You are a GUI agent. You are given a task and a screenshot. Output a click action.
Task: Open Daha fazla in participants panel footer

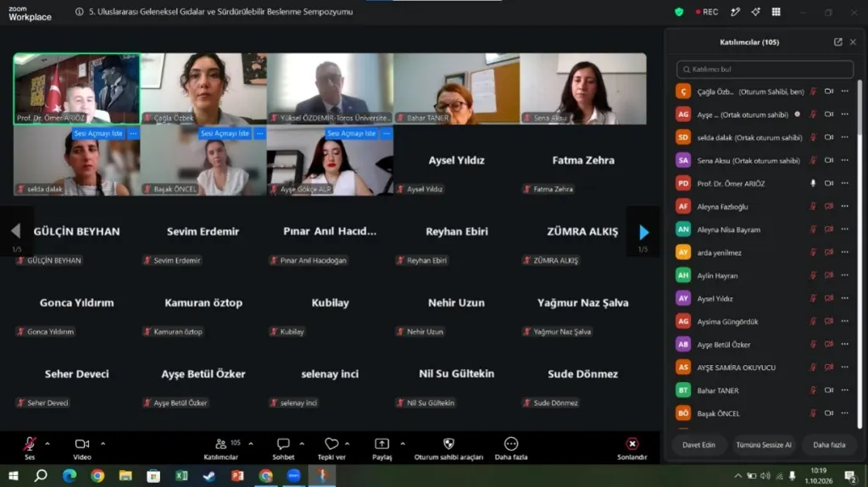829,445
